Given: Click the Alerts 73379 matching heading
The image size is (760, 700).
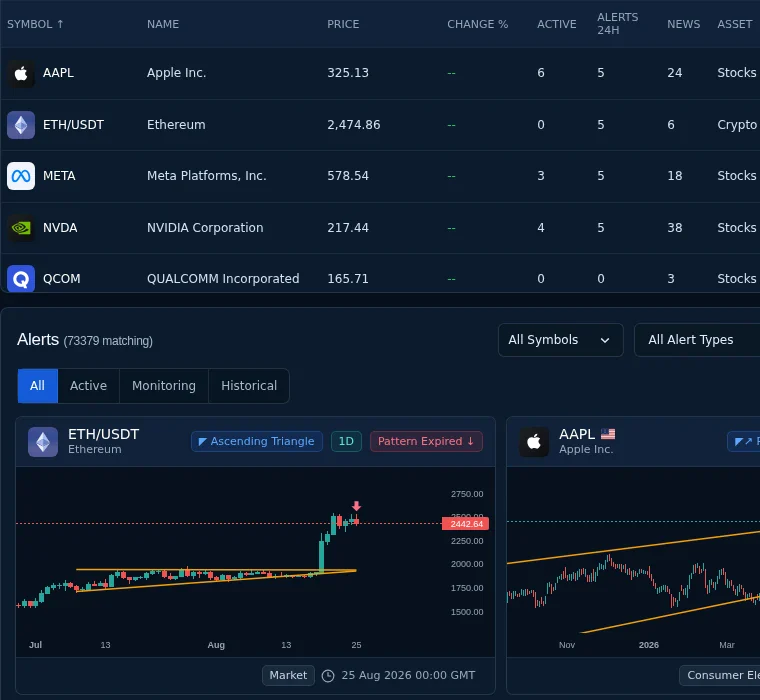Looking at the screenshot, I should tap(85, 340).
